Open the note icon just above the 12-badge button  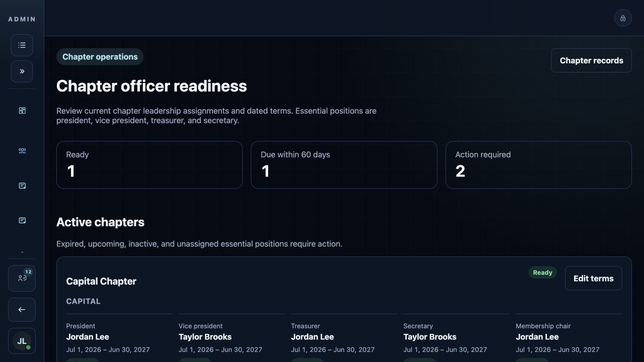coord(22,221)
